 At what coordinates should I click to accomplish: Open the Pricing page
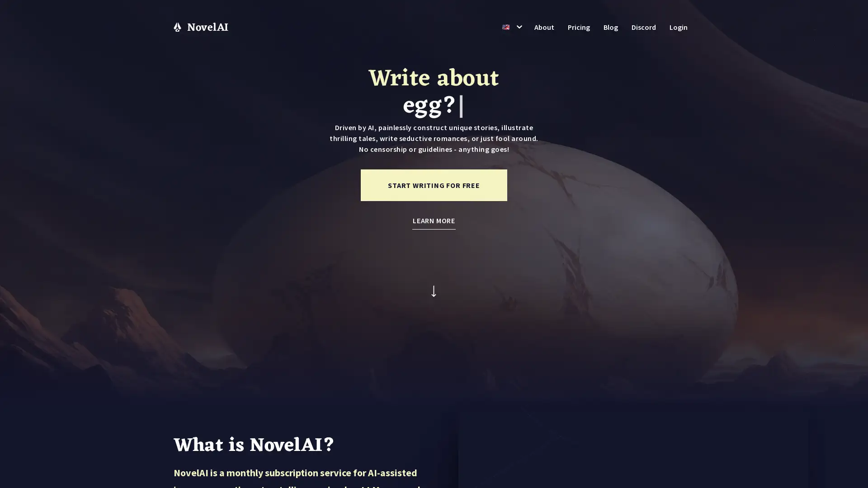point(578,27)
